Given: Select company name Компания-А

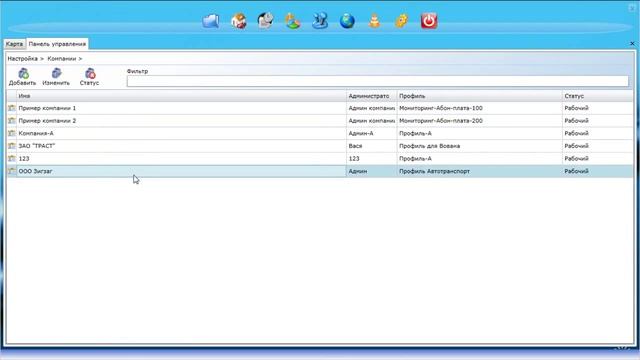Looking at the screenshot, I should (x=36, y=133).
